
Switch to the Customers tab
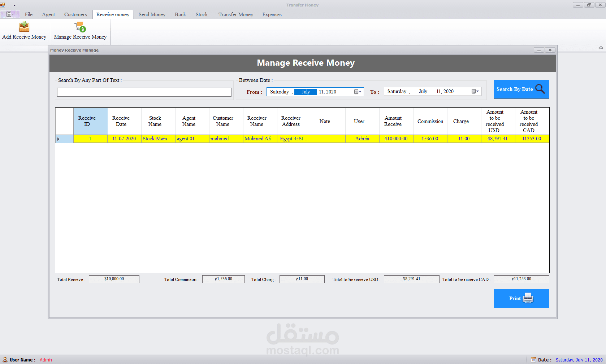point(75,14)
